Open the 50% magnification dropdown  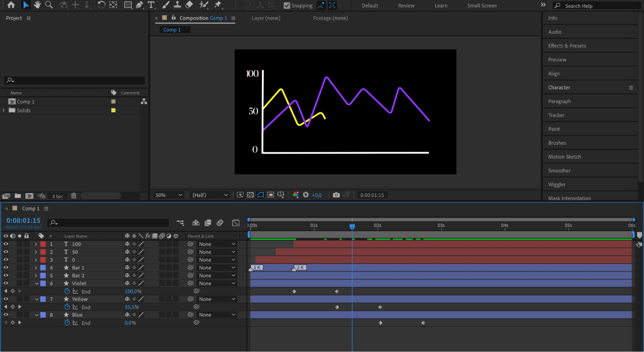coord(169,195)
